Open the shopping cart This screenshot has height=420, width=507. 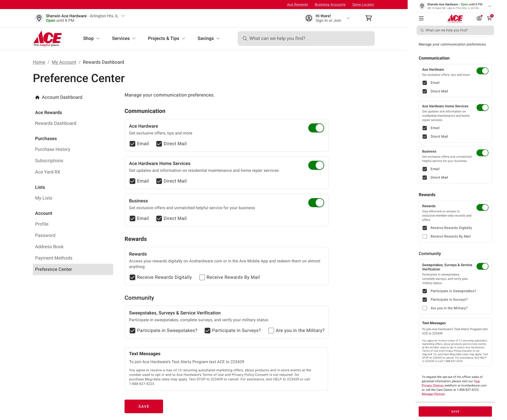click(x=368, y=18)
